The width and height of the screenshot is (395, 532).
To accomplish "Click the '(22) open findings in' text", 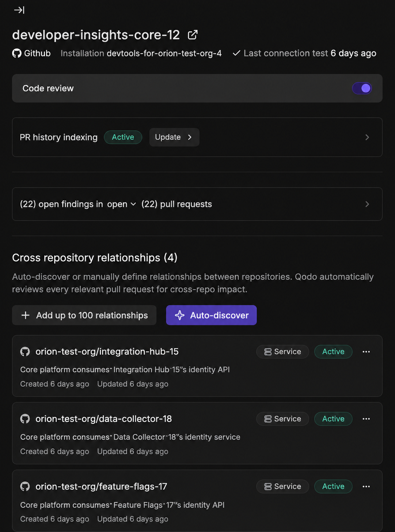I will [x=61, y=204].
